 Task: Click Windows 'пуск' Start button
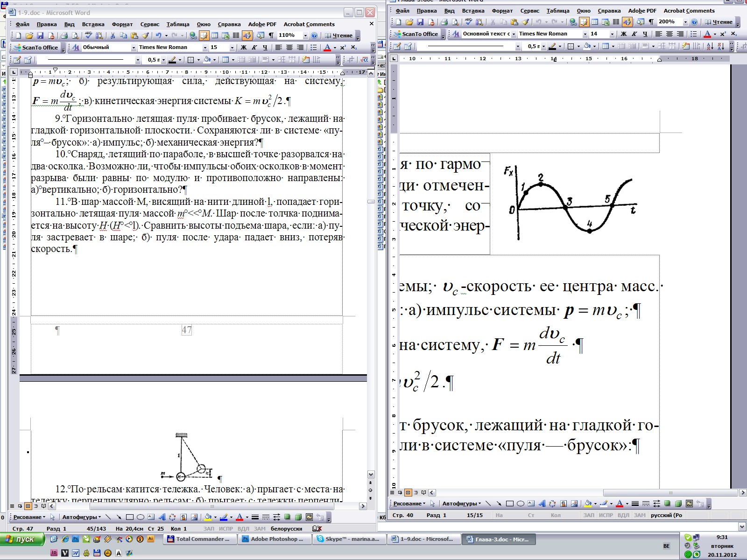click(22, 539)
